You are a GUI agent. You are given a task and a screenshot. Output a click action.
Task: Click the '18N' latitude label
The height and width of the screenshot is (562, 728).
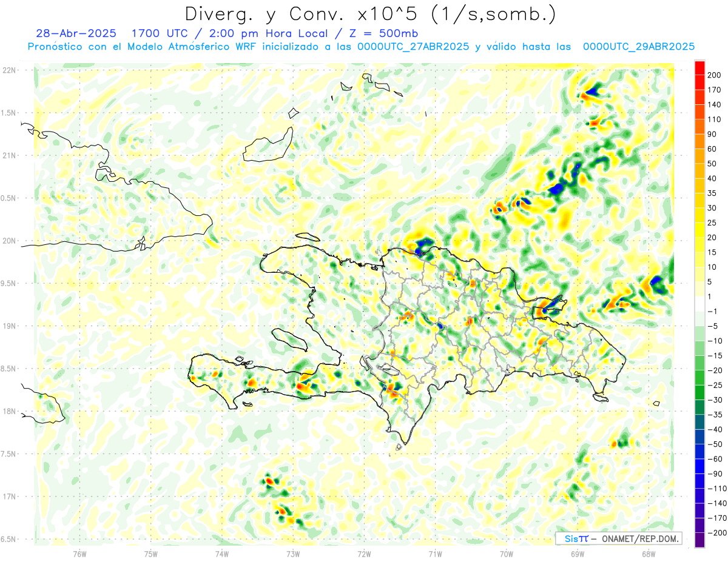click(x=9, y=411)
